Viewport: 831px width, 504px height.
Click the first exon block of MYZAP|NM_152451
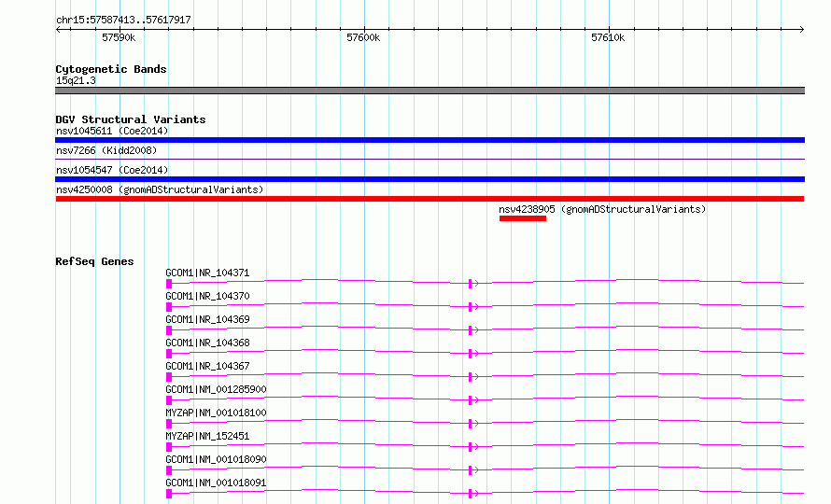click(169, 447)
